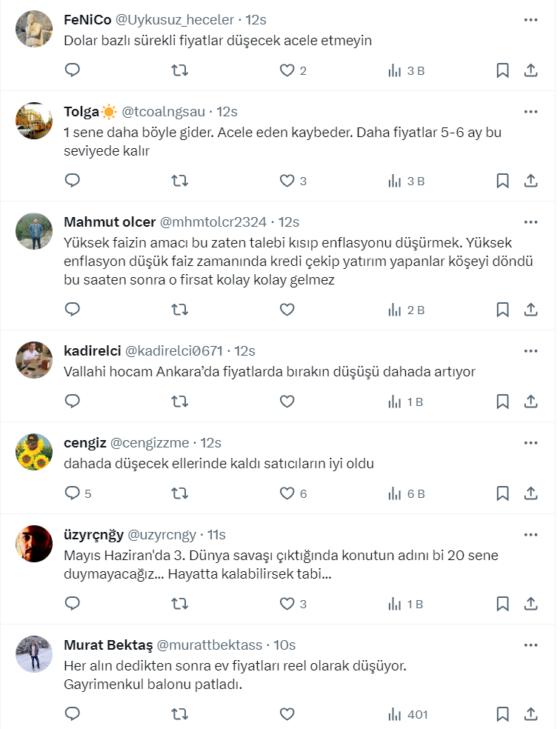Retweet üzyrçnğy's post

[x=179, y=604]
